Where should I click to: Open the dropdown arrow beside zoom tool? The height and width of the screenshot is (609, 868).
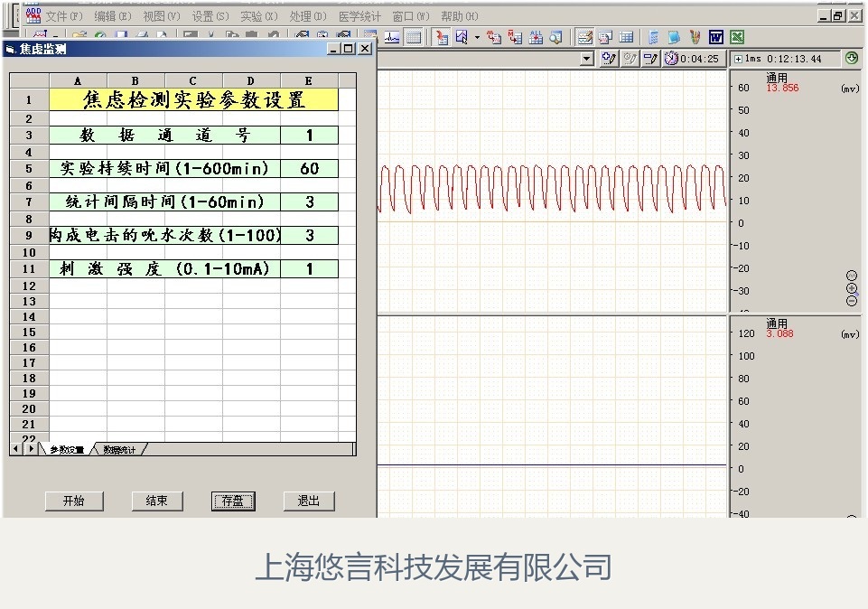pos(477,38)
